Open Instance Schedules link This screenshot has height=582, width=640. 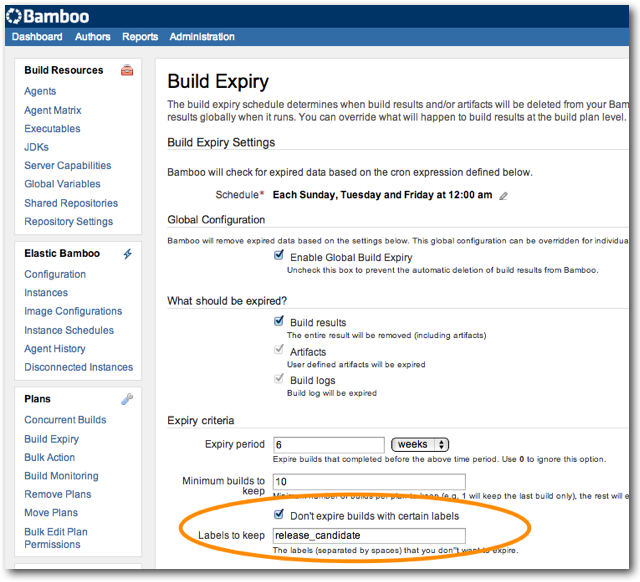69,330
